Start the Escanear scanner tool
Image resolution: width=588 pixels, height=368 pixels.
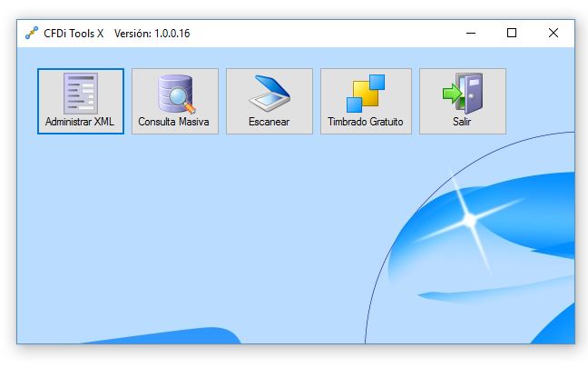coord(269,101)
